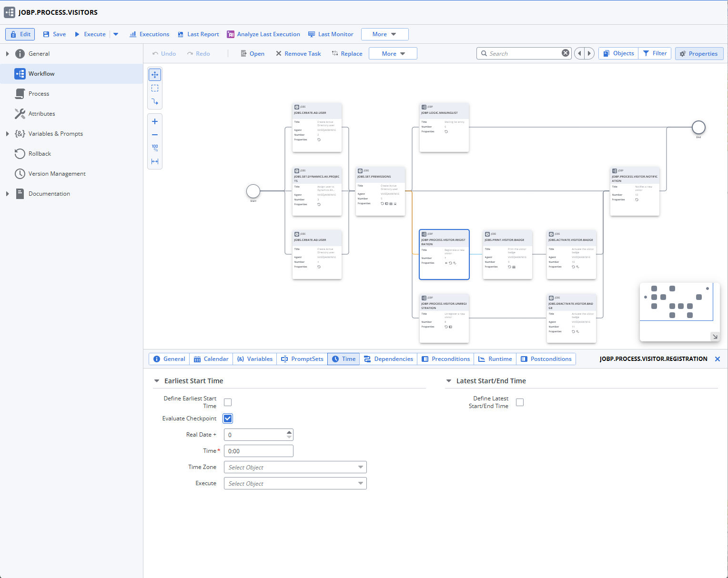The width and height of the screenshot is (728, 578).
Task: Click the Time input field
Action: (x=259, y=451)
